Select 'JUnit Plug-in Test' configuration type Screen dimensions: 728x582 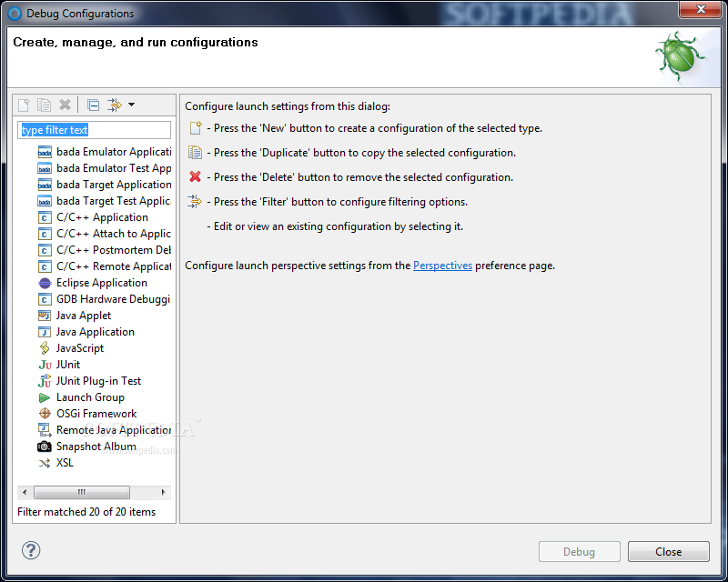tap(98, 381)
